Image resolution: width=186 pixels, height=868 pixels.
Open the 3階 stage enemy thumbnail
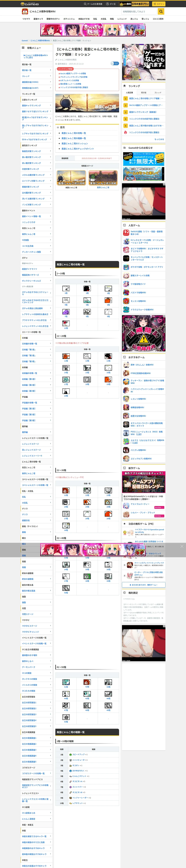pyautogui.click(x=108, y=288)
